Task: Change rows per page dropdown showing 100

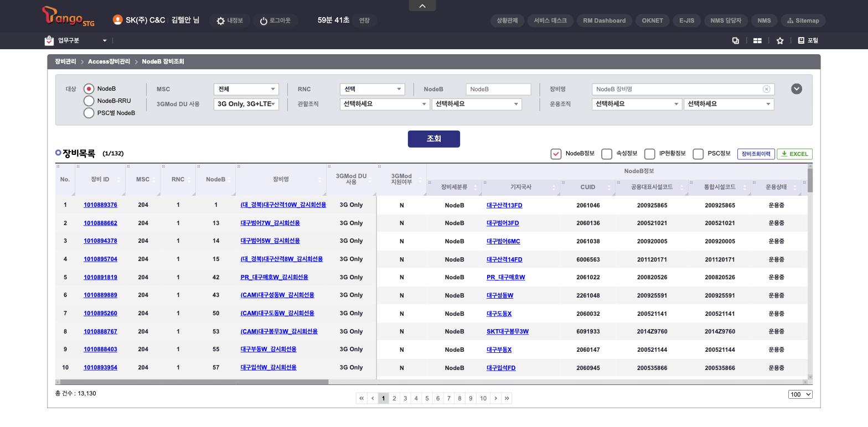Action: point(800,394)
